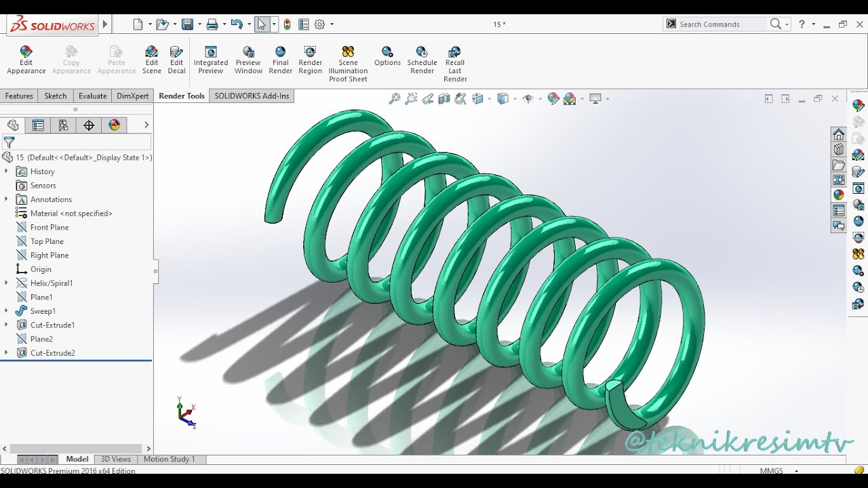Toggle the Section View
This screenshot has width=868, height=488.
click(x=444, y=99)
